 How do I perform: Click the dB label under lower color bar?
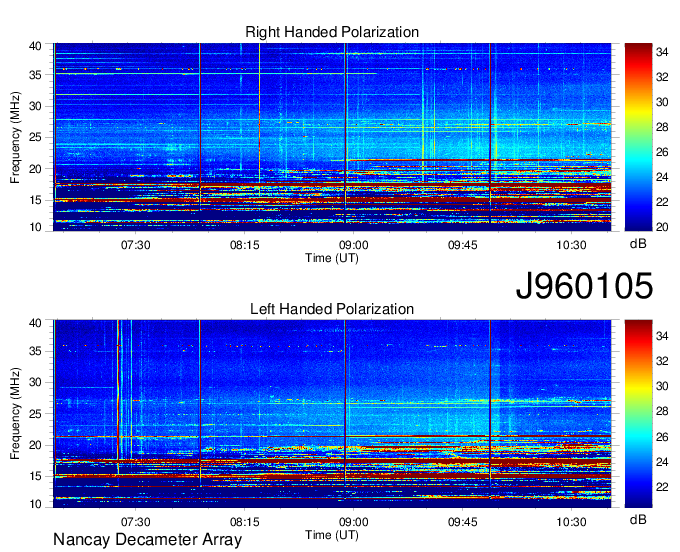pyautogui.click(x=638, y=519)
